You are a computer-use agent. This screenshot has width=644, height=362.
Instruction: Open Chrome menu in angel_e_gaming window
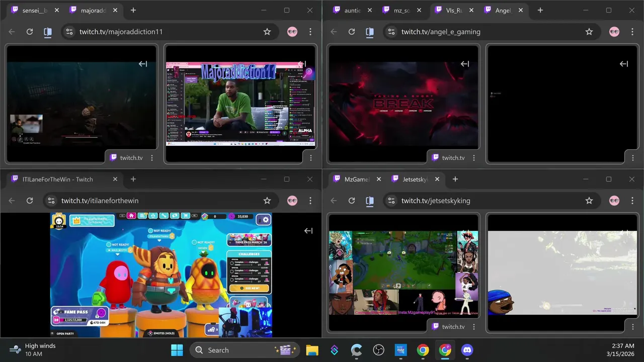coord(632,32)
